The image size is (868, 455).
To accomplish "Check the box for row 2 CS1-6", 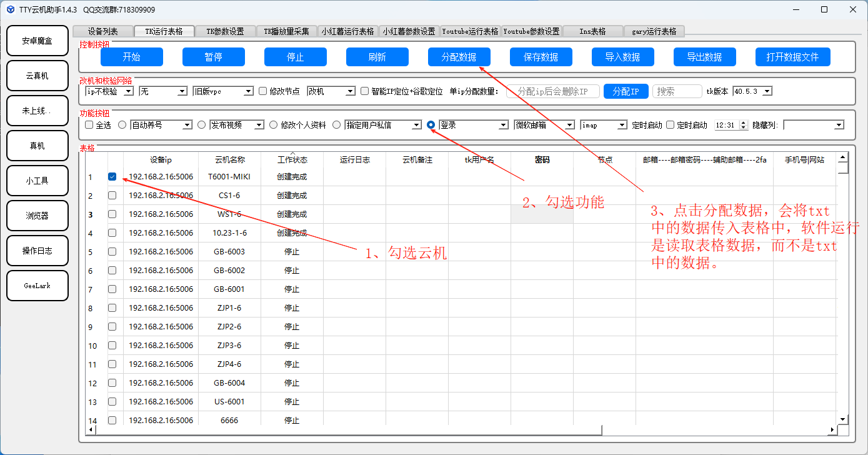I will point(112,196).
